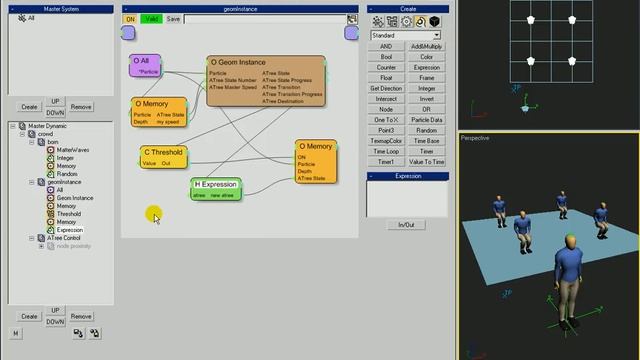Click UP below the Master System list

pos(55,101)
